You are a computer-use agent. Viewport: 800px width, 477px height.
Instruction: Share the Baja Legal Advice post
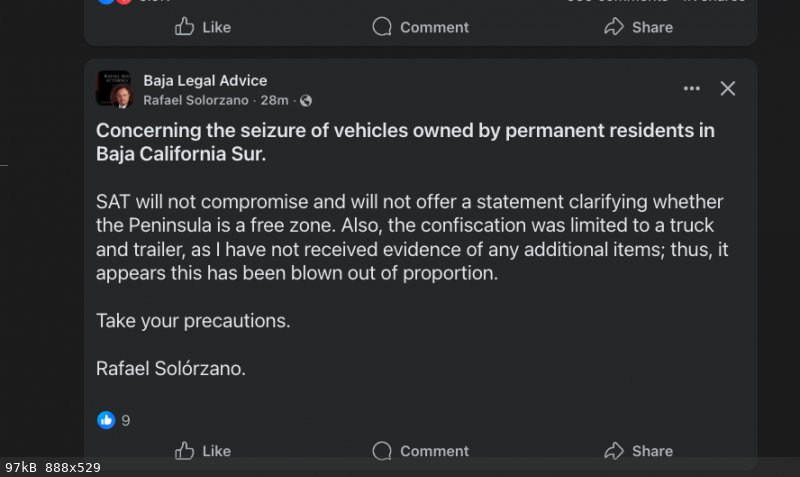tap(638, 451)
